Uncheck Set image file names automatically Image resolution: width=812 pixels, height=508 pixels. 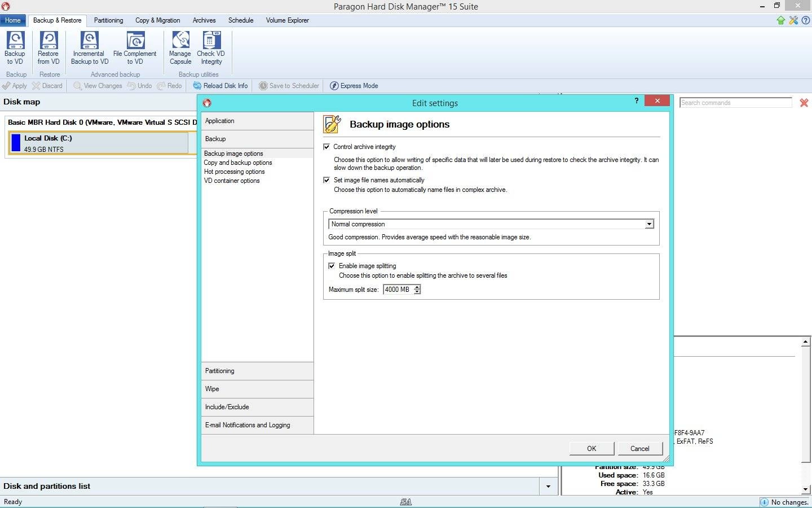[x=326, y=180]
